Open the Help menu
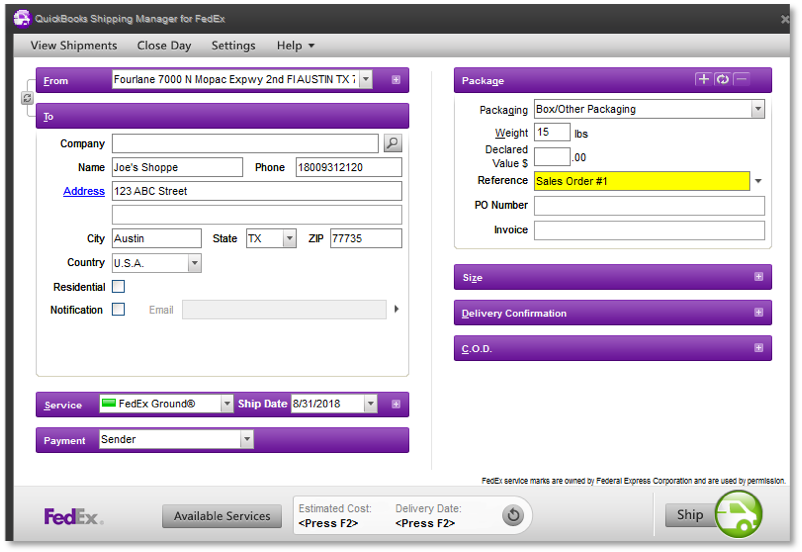 (295, 46)
